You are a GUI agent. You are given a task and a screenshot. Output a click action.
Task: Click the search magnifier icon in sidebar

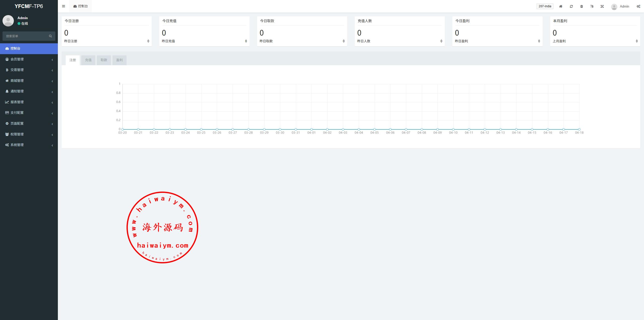click(x=50, y=36)
